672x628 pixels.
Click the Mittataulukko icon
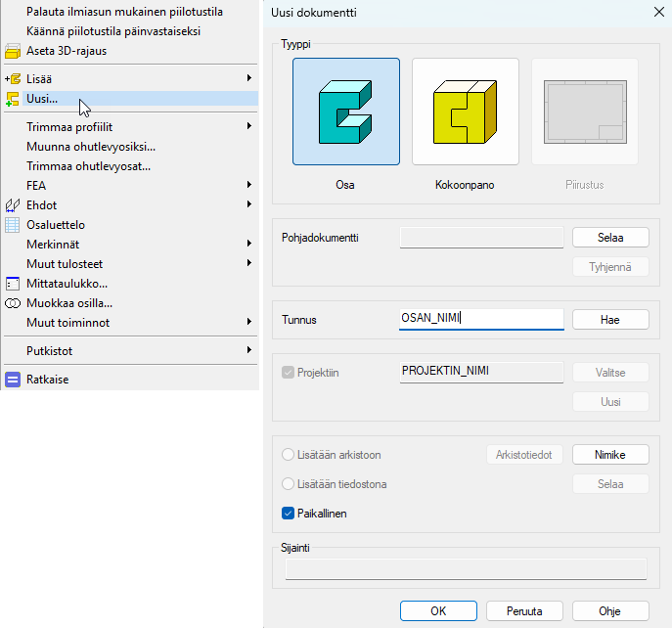point(13,284)
